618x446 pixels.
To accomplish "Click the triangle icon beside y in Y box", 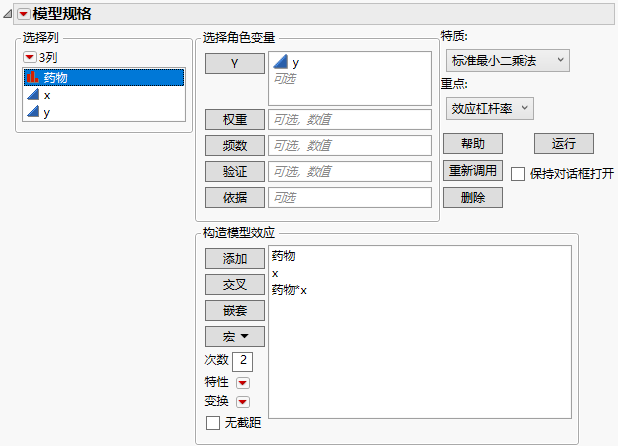I will [280, 62].
